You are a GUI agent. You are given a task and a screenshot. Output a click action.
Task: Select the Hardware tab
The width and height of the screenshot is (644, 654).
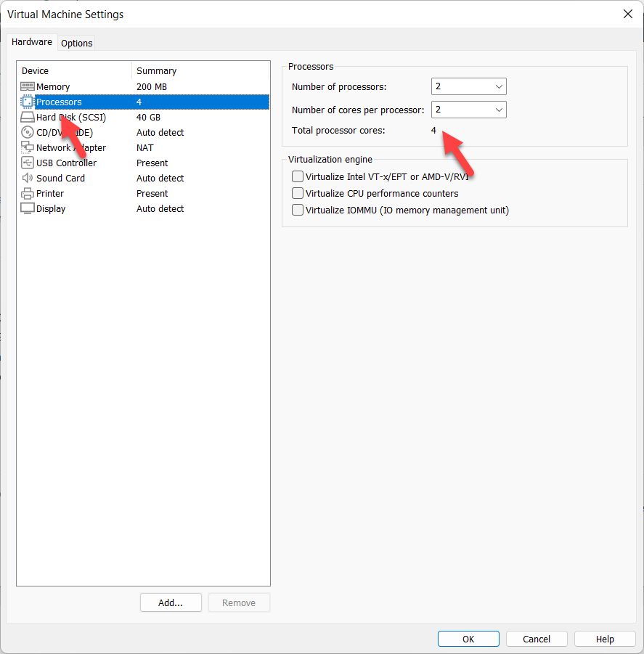point(32,42)
